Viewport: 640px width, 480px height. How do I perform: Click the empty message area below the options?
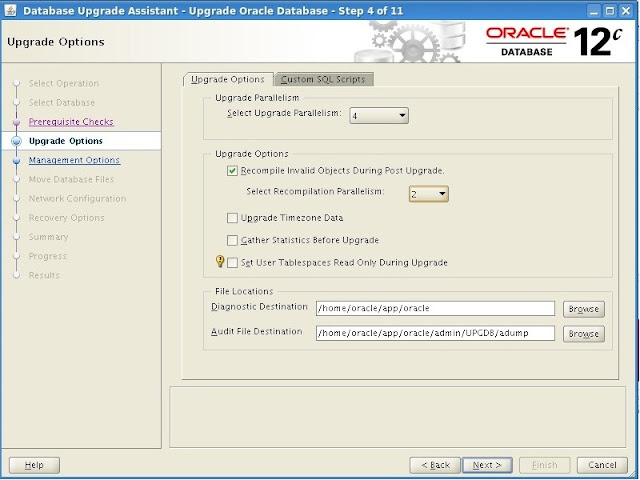(398, 417)
